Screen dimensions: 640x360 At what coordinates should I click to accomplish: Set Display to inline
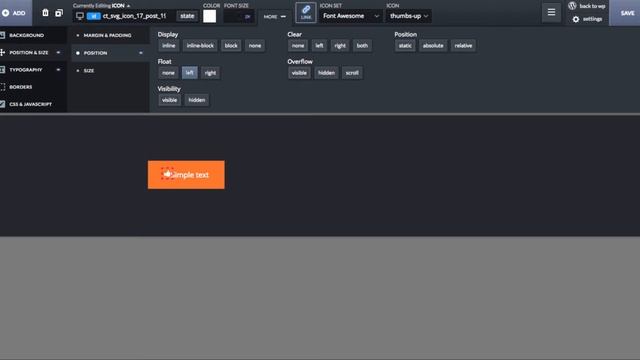[169, 46]
